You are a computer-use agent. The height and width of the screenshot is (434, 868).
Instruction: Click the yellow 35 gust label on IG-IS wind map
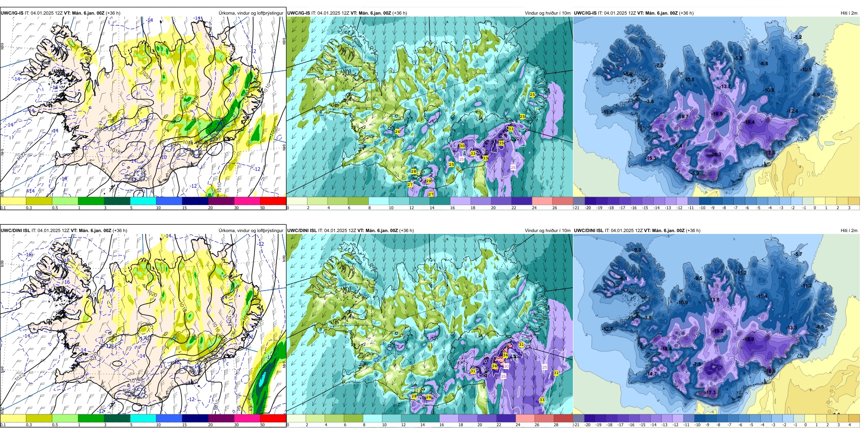click(x=501, y=143)
